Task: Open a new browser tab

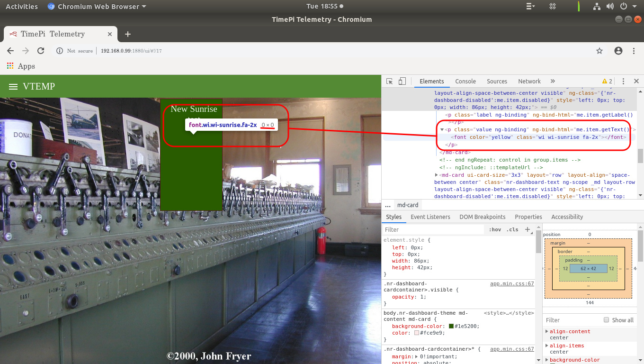Action: 128,34
